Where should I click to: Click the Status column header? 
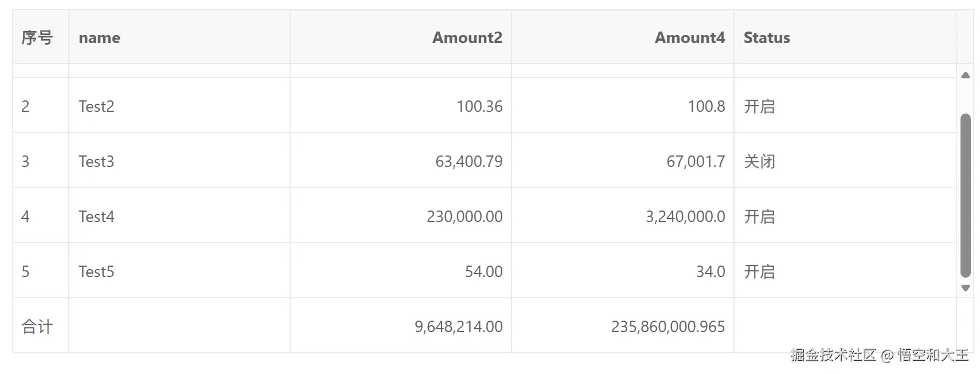[766, 38]
